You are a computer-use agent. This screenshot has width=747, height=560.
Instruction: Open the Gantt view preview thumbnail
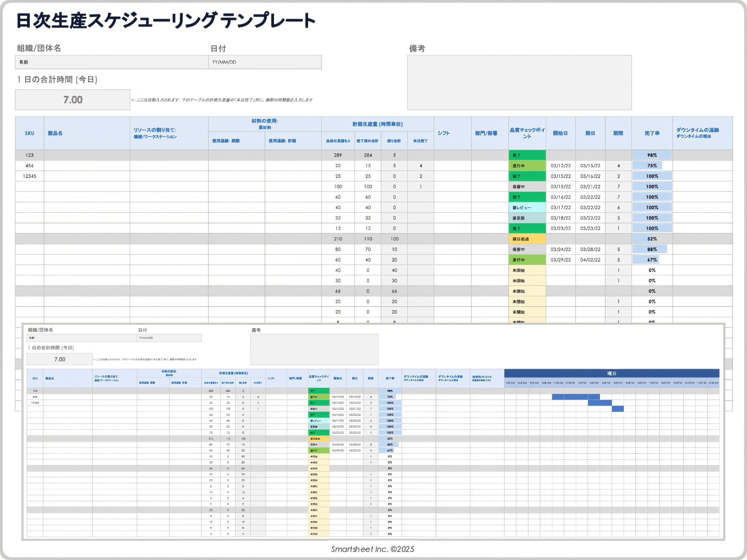pos(373,432)
